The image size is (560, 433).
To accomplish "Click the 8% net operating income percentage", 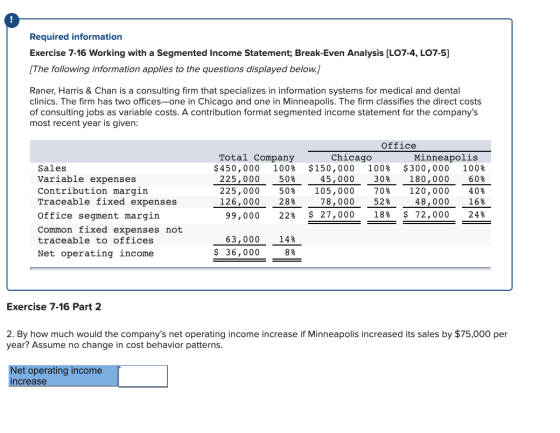I will pyautogui.click(x=290, y=252).
